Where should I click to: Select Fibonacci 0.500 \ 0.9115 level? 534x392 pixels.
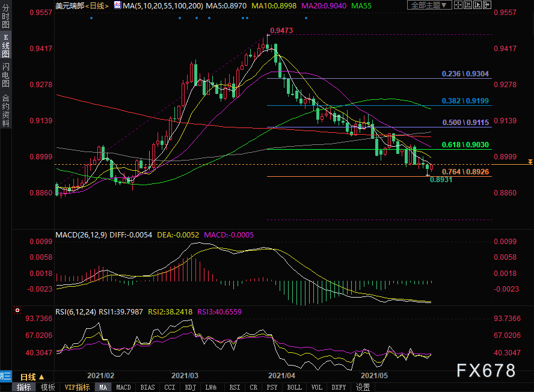465,123
